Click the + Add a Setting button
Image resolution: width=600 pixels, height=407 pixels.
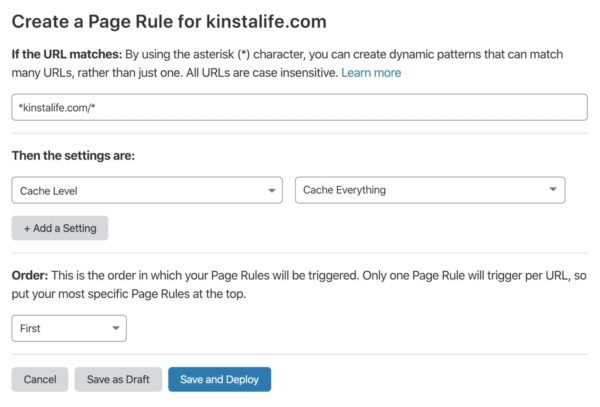click(x=60, y=228)
